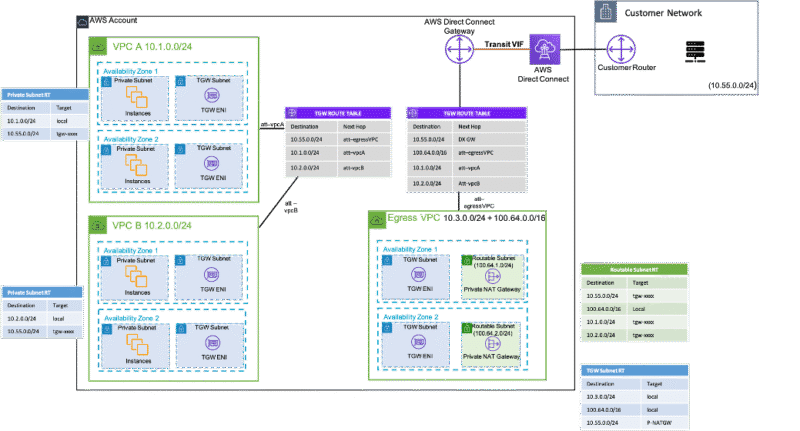
Task: Click the 'Egress VPC' title text
Action: [413, 218]
